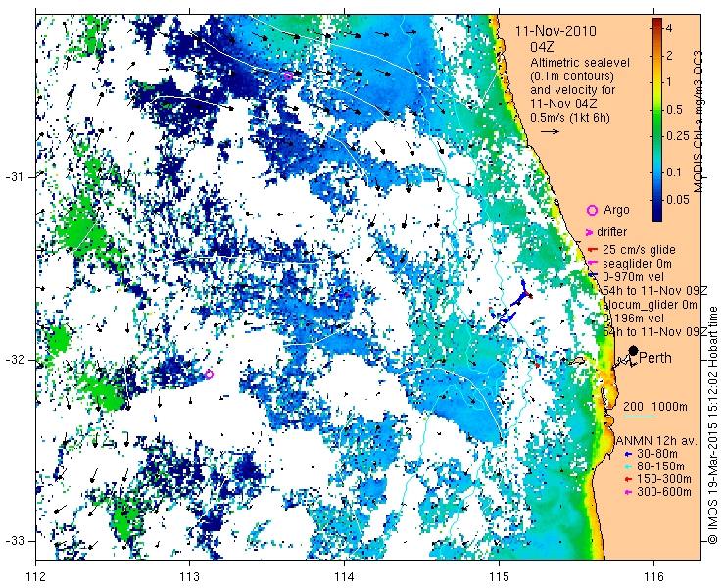Click the black Perth city dot
The height and width of the screenshot is (588, 725).
[634, 351]
